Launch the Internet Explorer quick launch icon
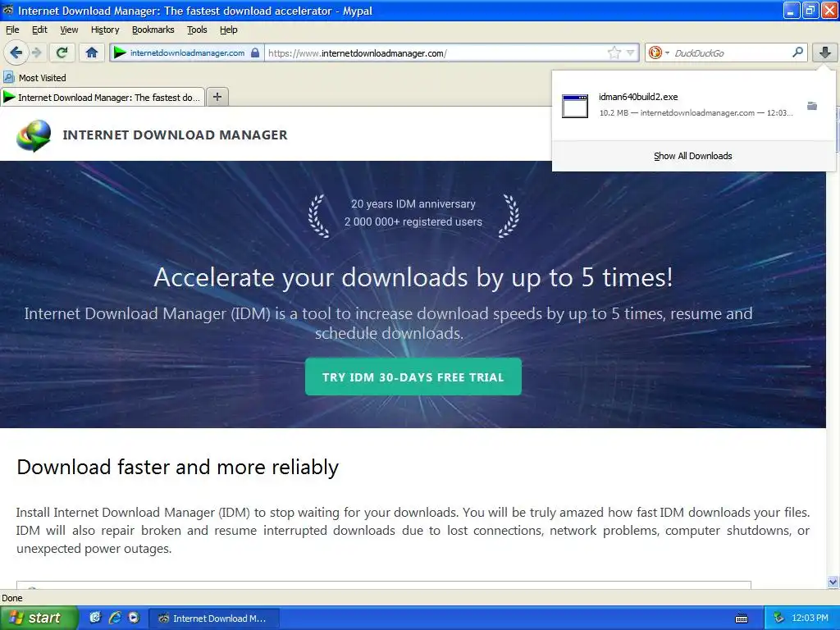Image resolution: width=840 pixels, height=630 pixels. pyautogui.click(x=115, y=618)
